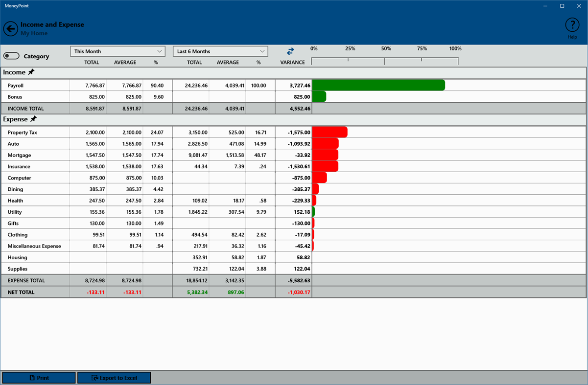Click the question mark Help icon
588x385 pixels.
click(x=572, y=24)
